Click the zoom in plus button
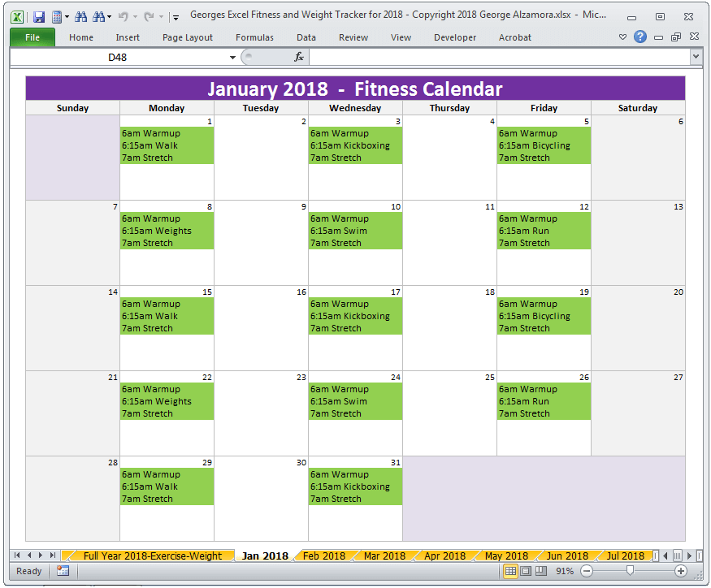711x588 pixels. point(681,571)
